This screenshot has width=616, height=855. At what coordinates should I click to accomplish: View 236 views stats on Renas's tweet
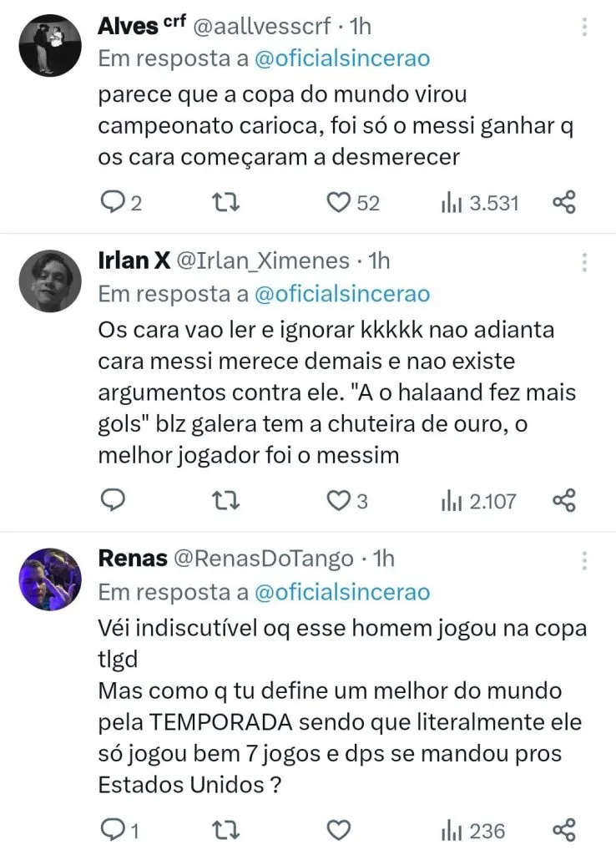tap(473, 831)
